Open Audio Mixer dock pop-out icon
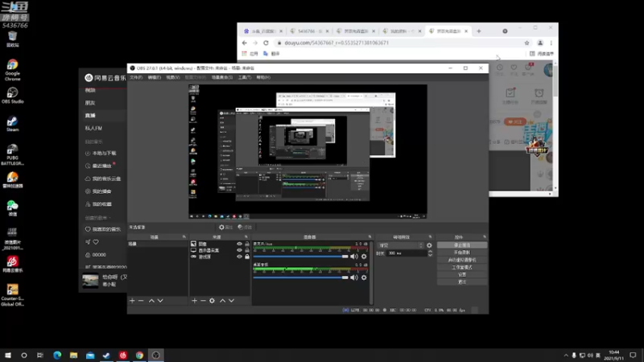The width and height of the screenshot is (644, 362). pyautogui.click(x=369, y=237)
